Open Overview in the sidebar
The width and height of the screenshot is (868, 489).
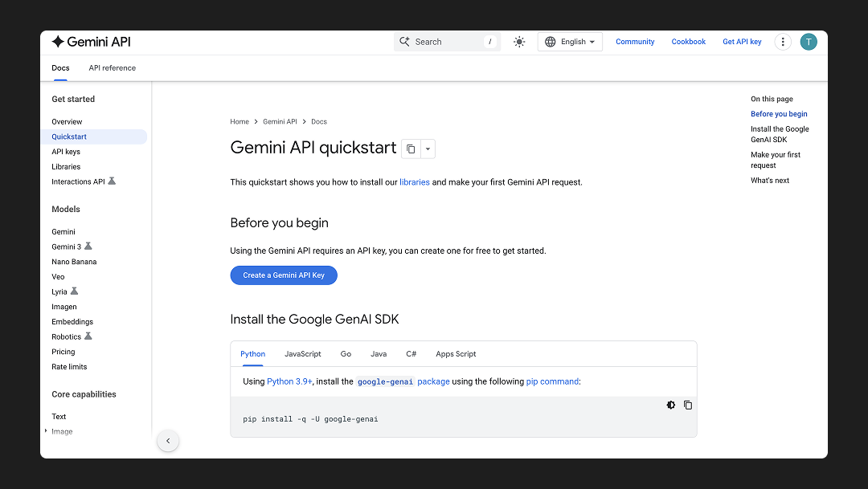click(x=67, y=122)
